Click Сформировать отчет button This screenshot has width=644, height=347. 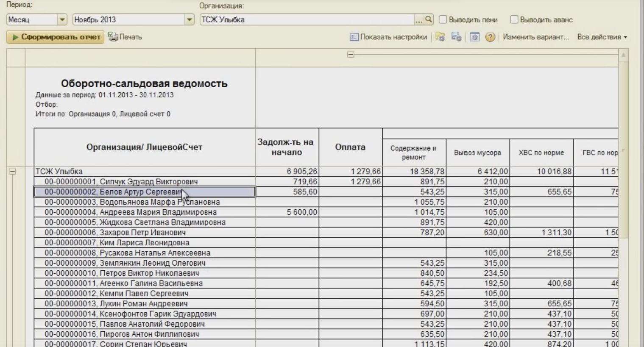point(56,37)
